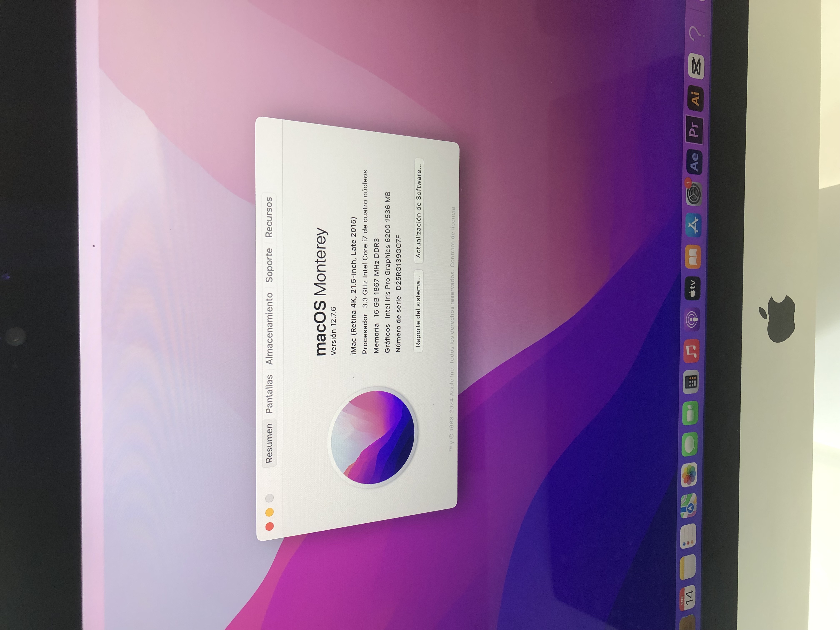Open Podcasts from the Dock
Screen dimensions: 840x630
click(691, 320)
